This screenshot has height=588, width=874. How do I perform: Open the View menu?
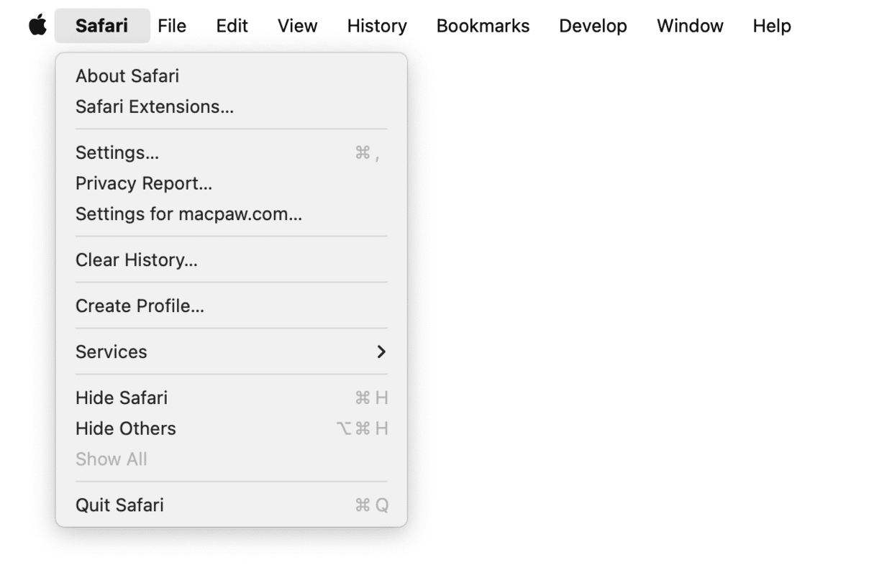click(x=298, y=26)
